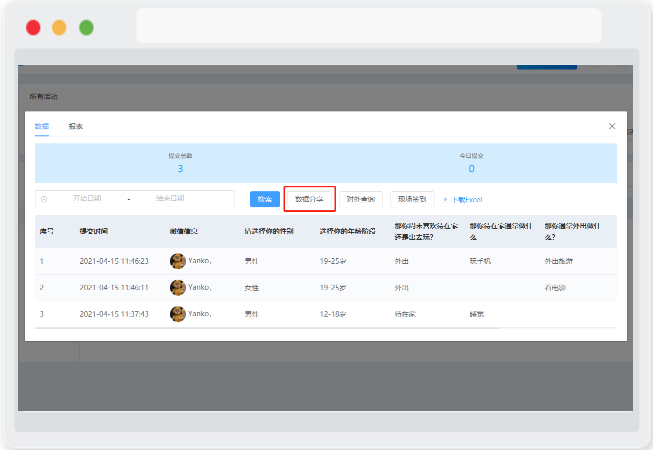Click 所有活动 heading in the background page
Screen dimensions: 653x450
point(43,97)
